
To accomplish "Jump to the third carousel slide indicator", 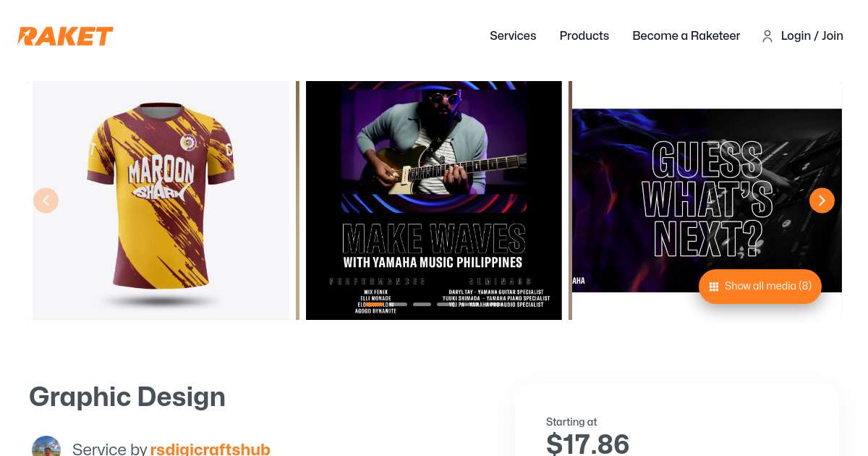I will (422, 304).
